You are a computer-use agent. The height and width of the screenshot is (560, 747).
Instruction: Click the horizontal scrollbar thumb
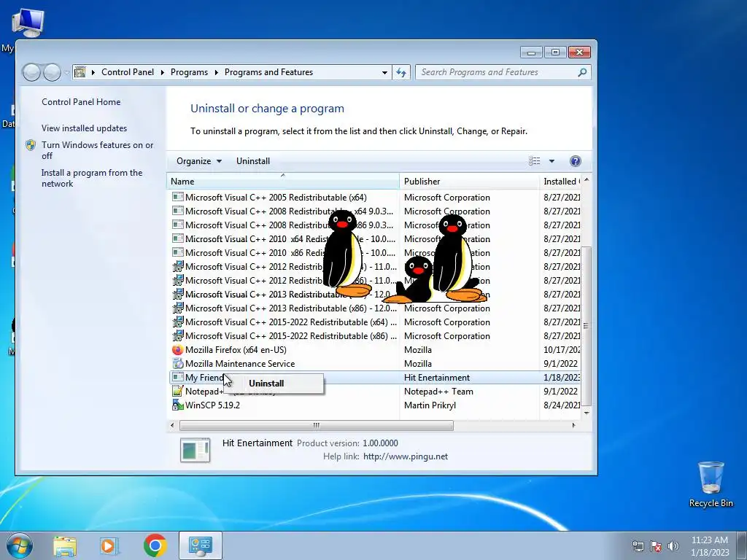(317, 425)
